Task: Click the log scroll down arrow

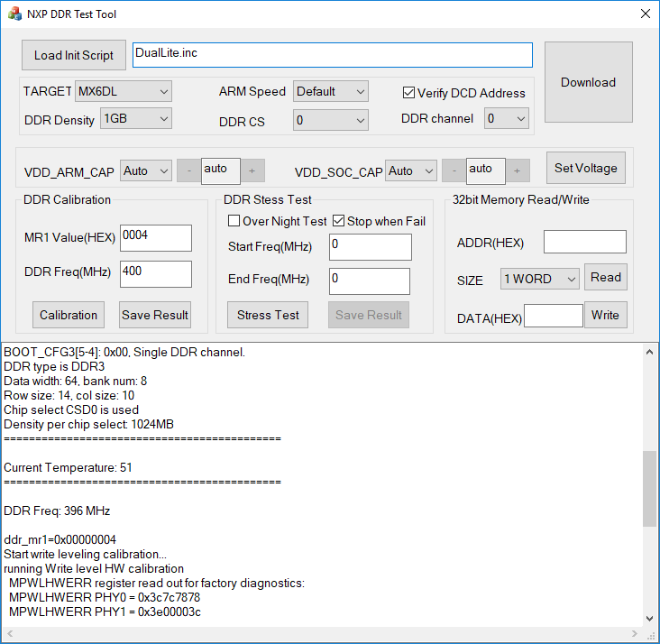Action: [x=649, y=619]
